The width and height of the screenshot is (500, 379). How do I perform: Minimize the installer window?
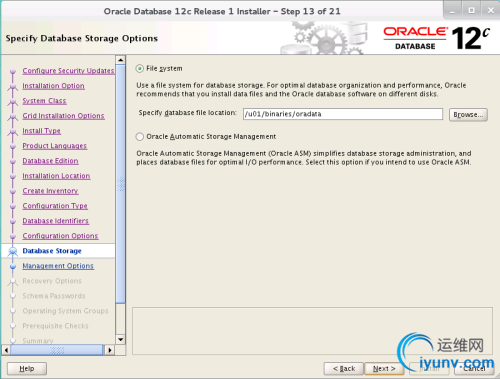click(x=452, y=10)
